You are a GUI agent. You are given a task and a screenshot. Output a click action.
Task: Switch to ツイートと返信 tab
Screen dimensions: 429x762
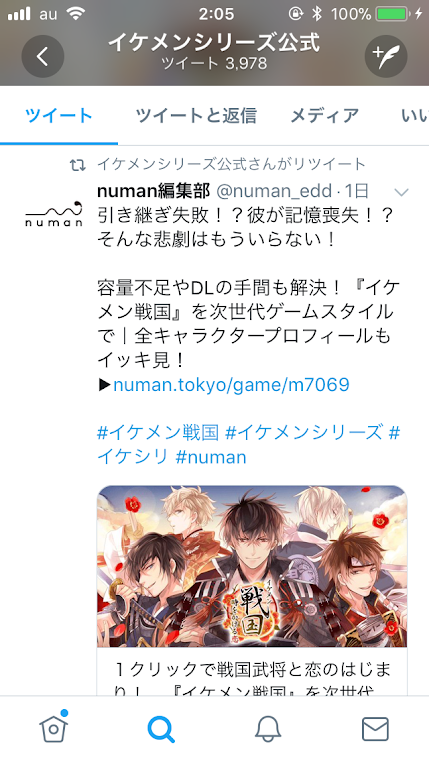(196, 116)
